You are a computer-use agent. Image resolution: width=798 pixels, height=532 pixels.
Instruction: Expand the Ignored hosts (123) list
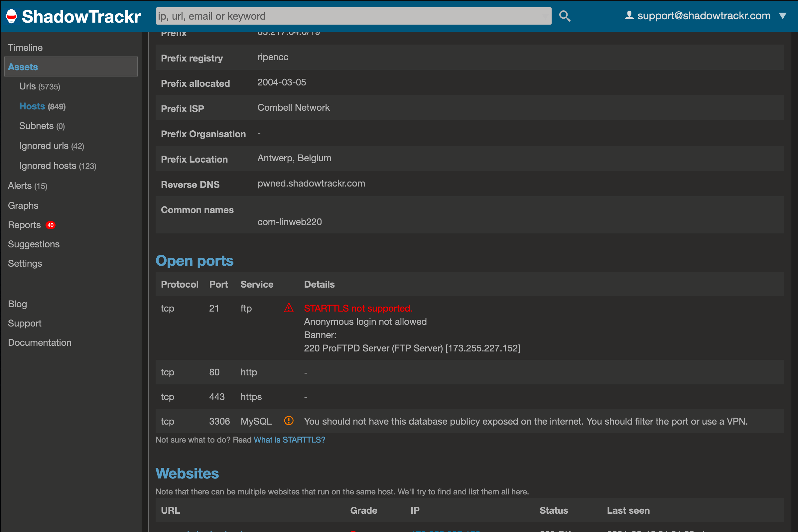click(x=57, y=166)
